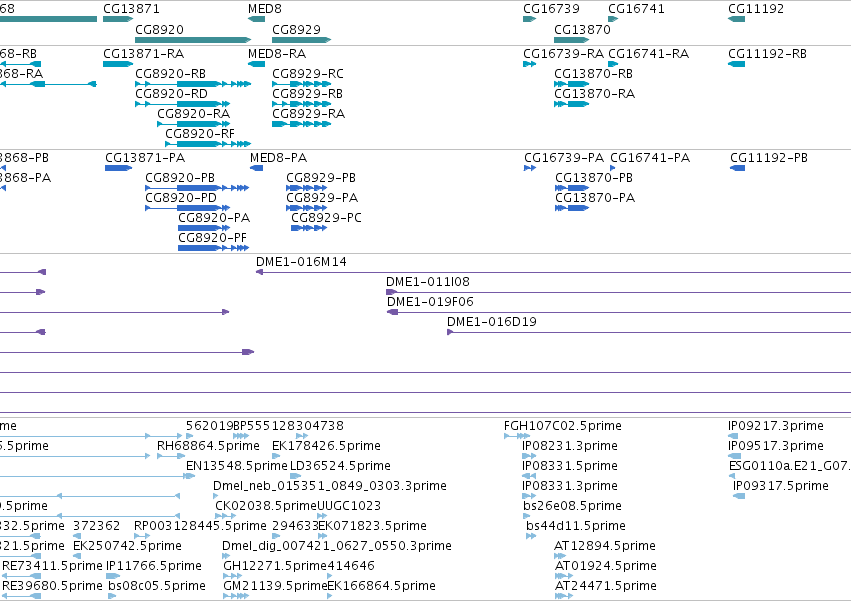Select BAC clone DME1-016M14
Viewport: 851px width, 601px height.
[x=301, y=262]
